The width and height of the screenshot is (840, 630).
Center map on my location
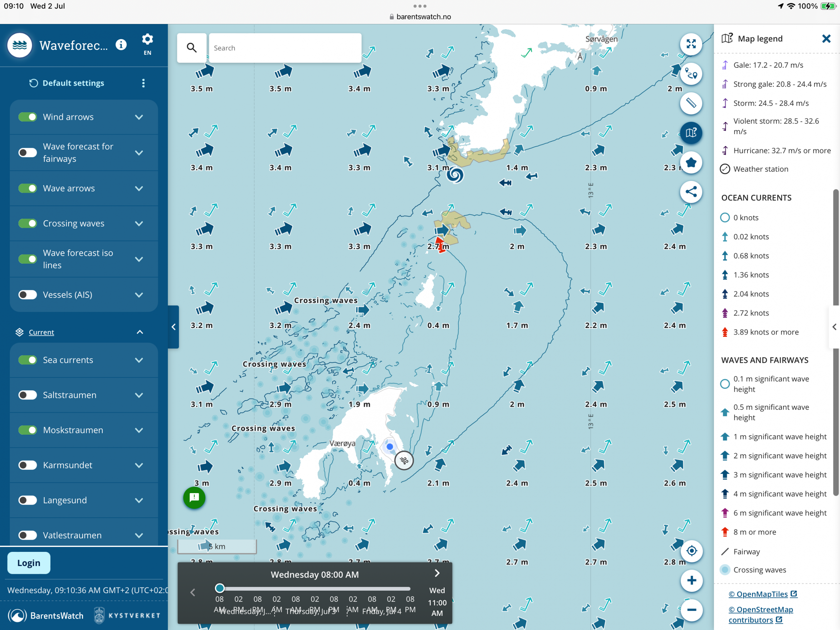[691, 551]
